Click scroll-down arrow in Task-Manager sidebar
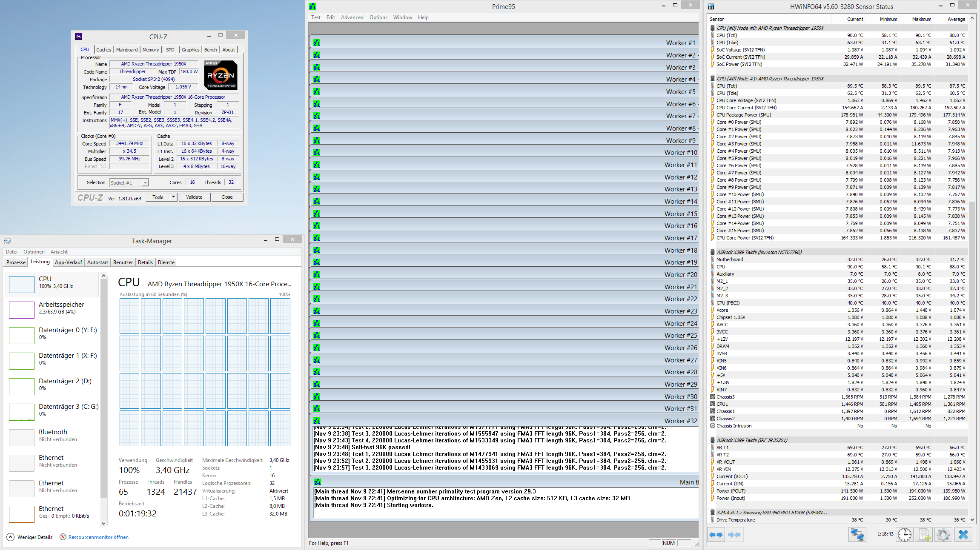980x550 pixels. point(103,524)
